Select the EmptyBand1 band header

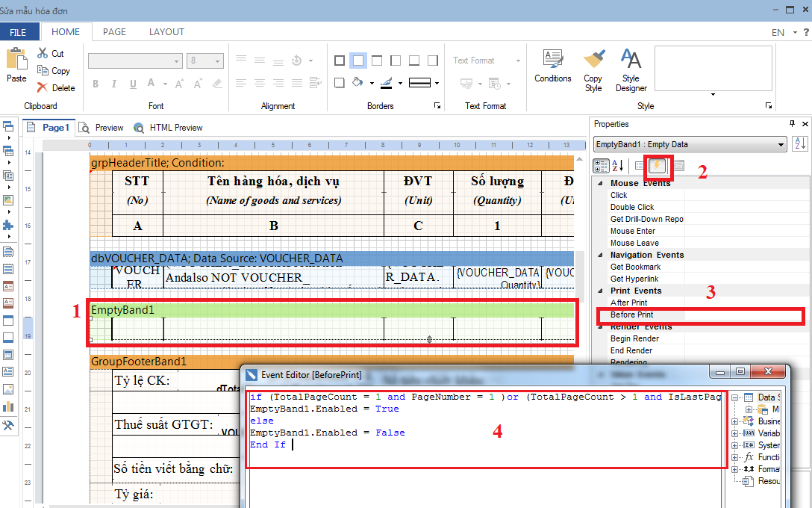[x=331, y=310]
